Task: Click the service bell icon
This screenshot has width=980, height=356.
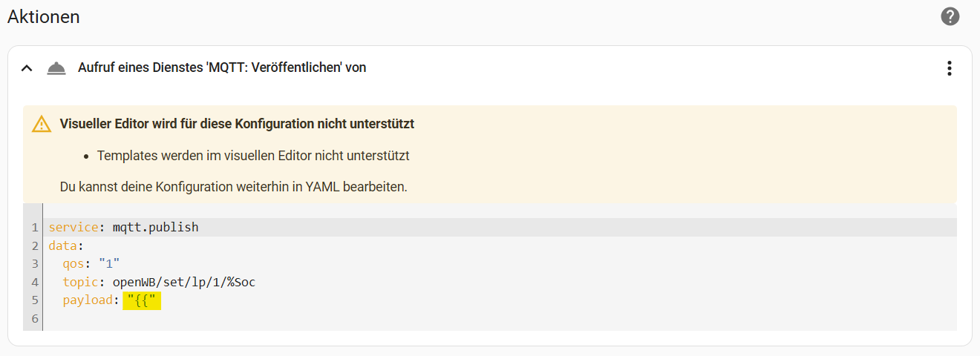Action: coord(56,68)
